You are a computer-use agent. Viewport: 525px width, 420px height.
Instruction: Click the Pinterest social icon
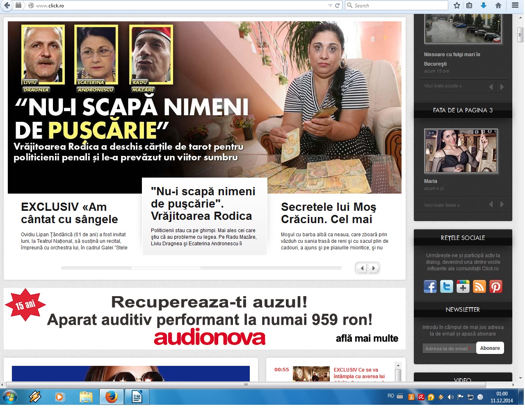[x=495, y=286]
